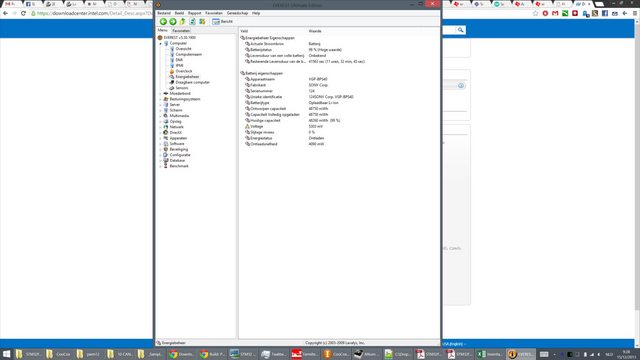The width and height of the screenshot is (640, 360).
Task: Expand the DirectX tree node
Action: pos(160,133)
